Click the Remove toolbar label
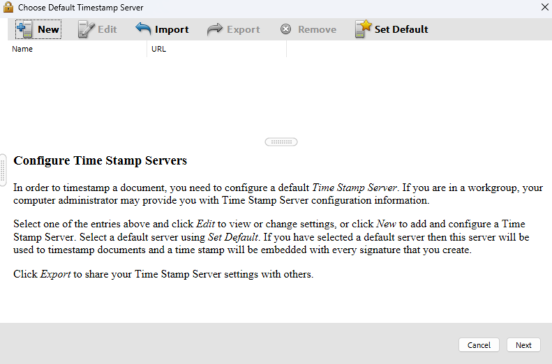The width and height of the screenshot is (552, 364). tap(317, 30)
